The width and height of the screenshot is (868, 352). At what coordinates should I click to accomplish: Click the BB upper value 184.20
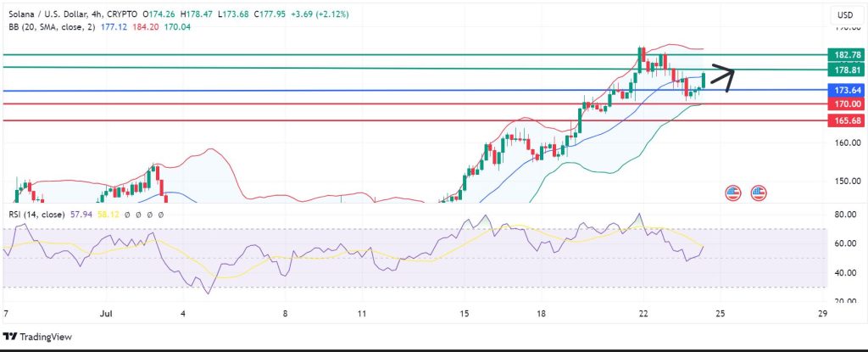[x=146, y=26]
